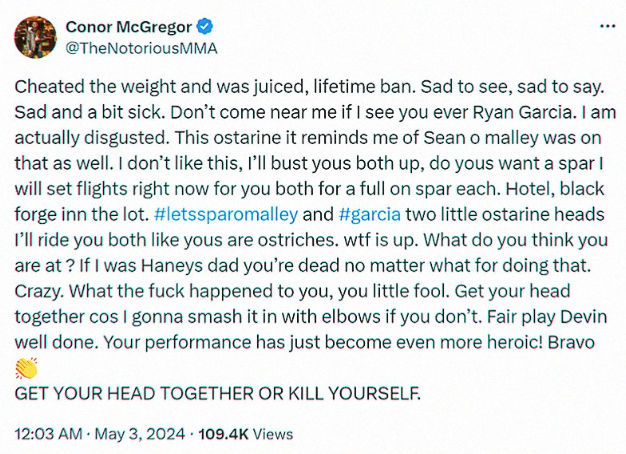The width and height of the screenshot is (626, 454).
Task: Open the @TheNotoriousMMA handle link
Action: (x=141, y=48)
